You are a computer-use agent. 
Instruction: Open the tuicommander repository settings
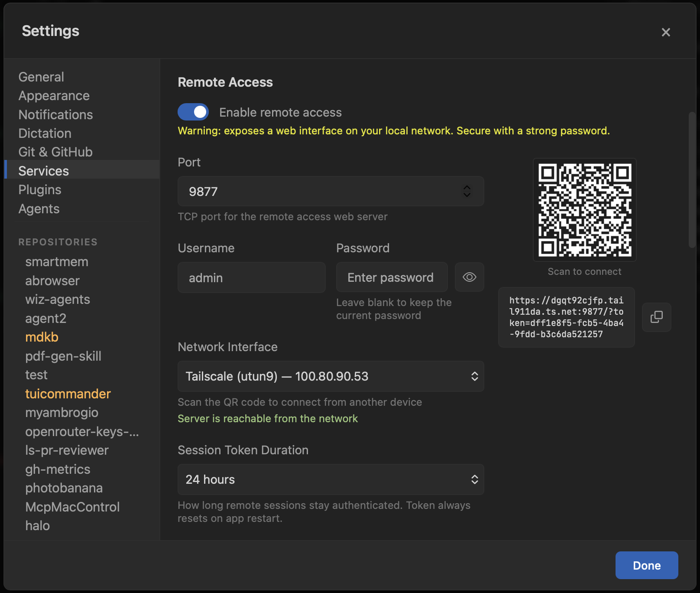pos(68,394)
